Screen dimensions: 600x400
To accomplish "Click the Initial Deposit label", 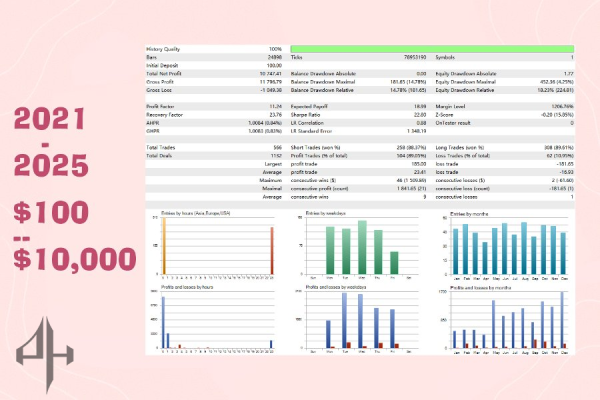I will [x=166, y=65].
